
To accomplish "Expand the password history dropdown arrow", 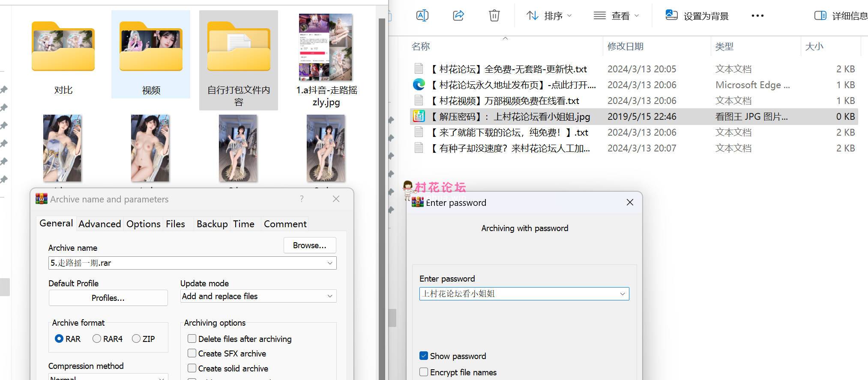I will (623, 294).
